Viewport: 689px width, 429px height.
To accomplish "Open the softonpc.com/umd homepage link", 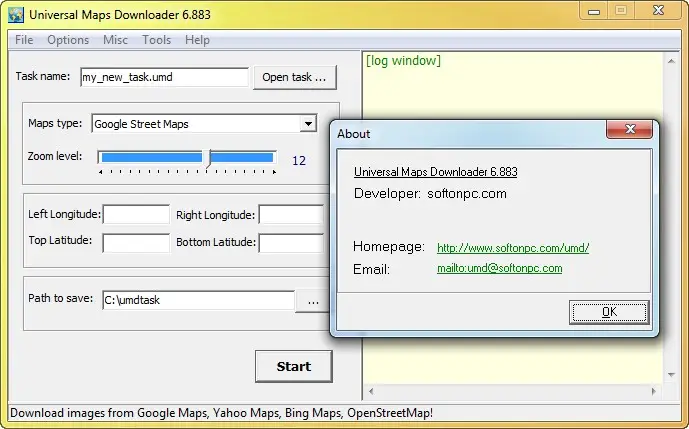I will click(513, 248).
